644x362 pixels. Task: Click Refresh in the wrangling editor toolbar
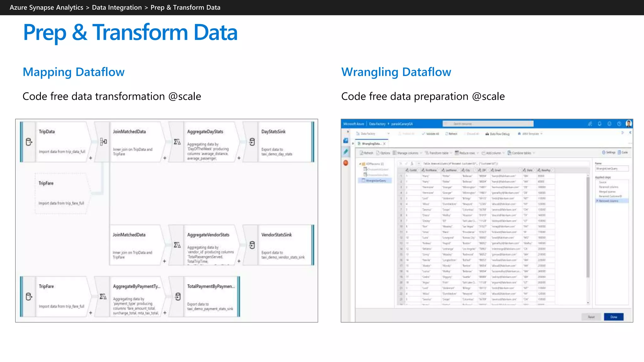coord(367,153)
